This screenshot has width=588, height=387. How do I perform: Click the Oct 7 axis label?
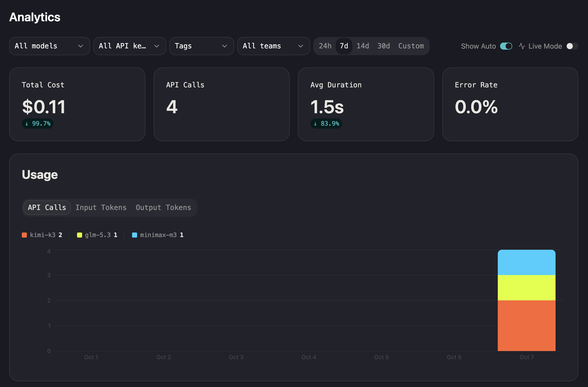(527, 357)
